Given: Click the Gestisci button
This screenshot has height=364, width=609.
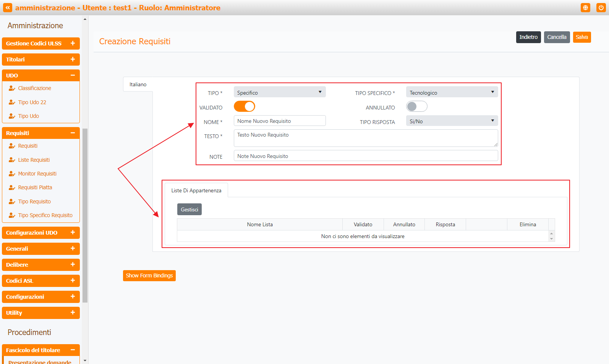Looking at the screenshot, I should tap(190, 209).
